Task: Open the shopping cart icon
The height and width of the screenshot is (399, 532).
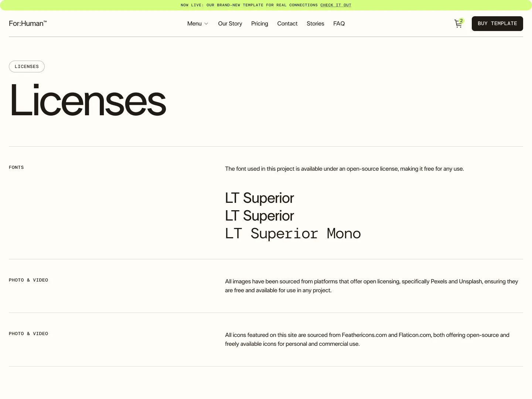Action: (458, 24)
